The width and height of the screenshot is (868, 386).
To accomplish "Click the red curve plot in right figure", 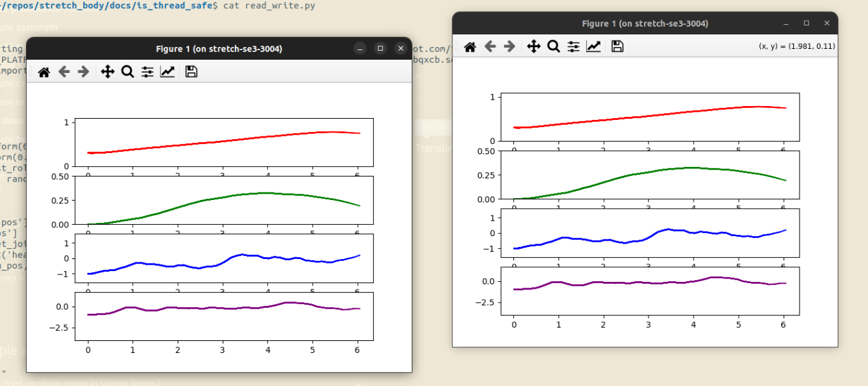I will point(650,117).
